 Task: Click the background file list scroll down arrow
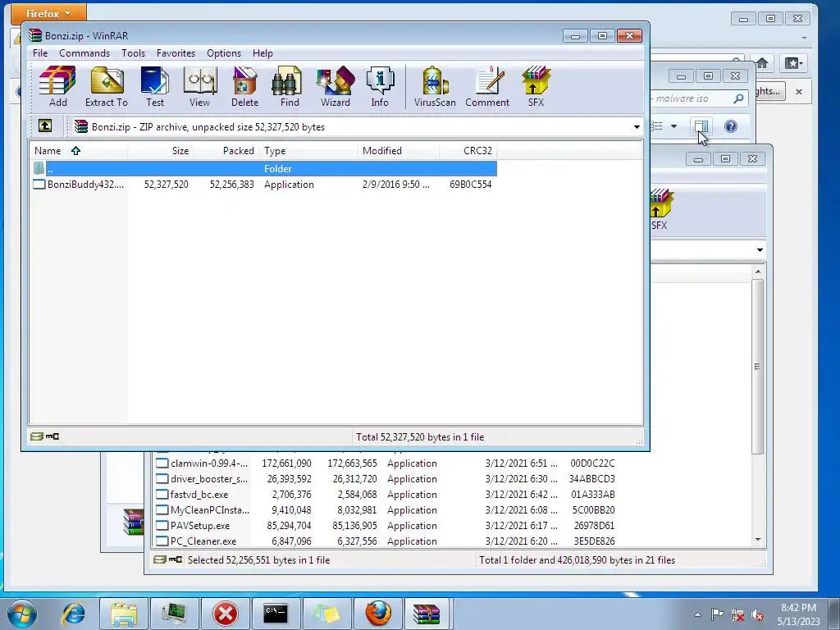click(757, 540)
